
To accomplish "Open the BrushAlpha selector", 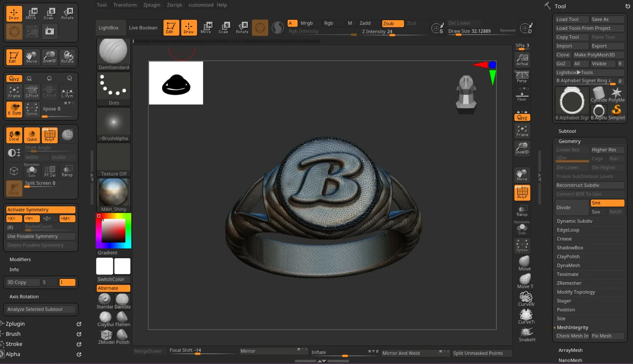I will coord(113,124).
